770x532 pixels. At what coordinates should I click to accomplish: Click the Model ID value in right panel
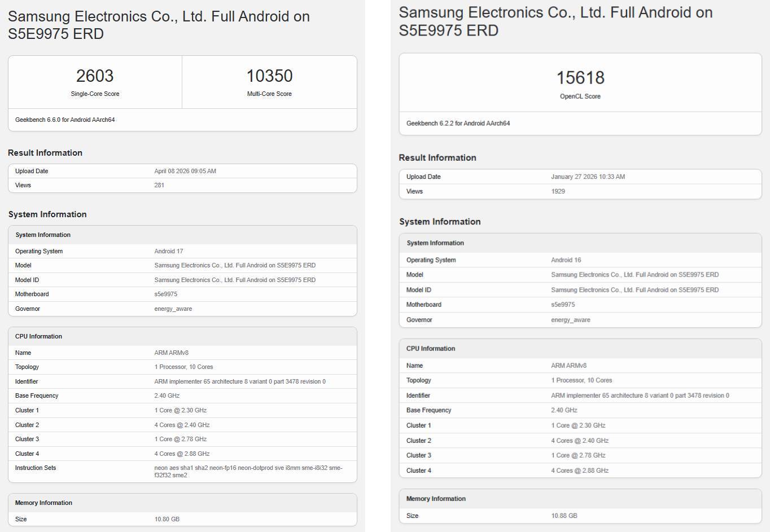point(635,290)
